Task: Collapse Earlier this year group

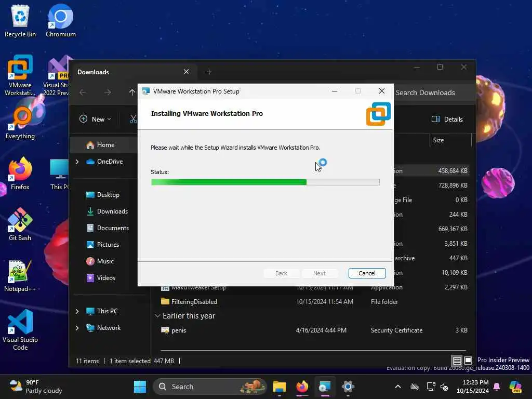Action: point(157,316)
